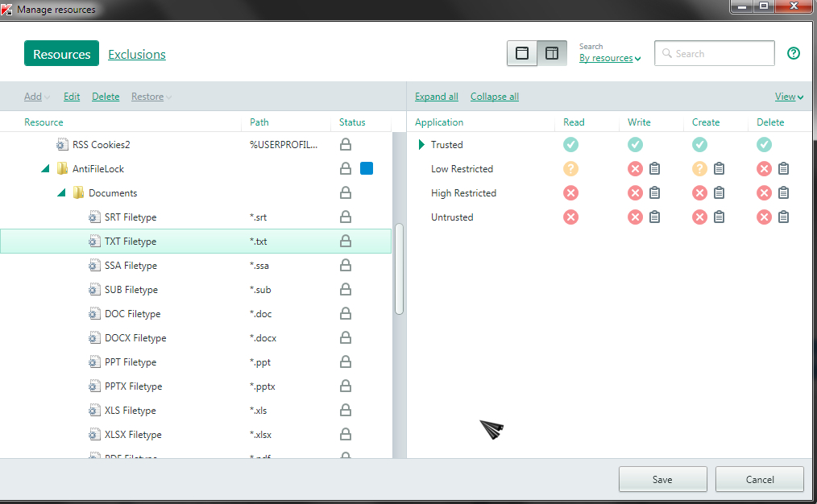Open the By resources search dropdown
Viewport: 817px width, 504px height.
(x=610, y=59)
